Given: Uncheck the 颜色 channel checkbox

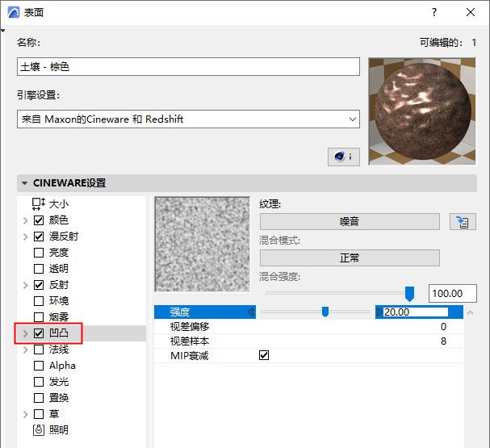Looking at the screenshot, I should tap(39, 220).
